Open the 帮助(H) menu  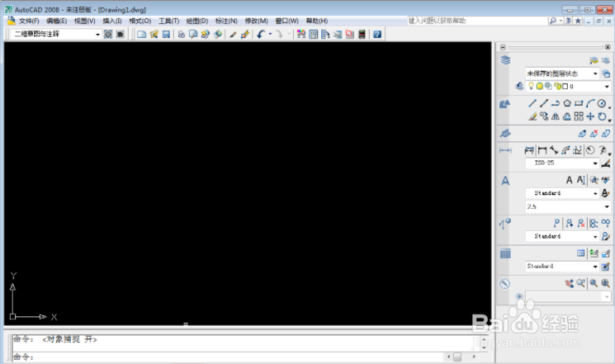click(316, 21)
